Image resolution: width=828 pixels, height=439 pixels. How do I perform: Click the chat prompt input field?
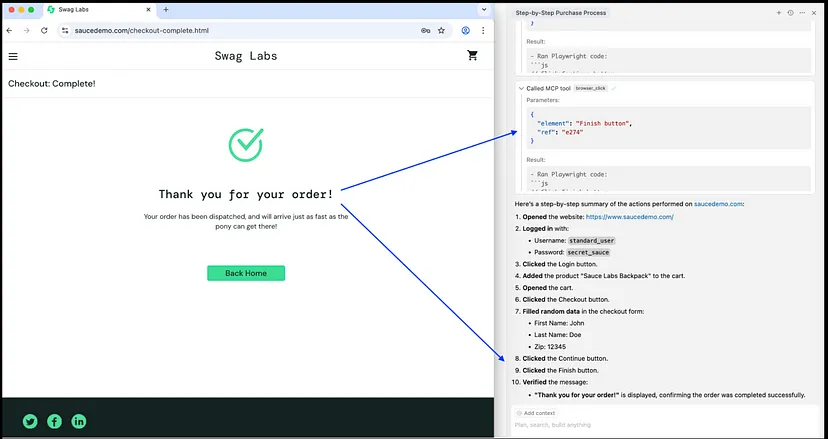point(665,425)
